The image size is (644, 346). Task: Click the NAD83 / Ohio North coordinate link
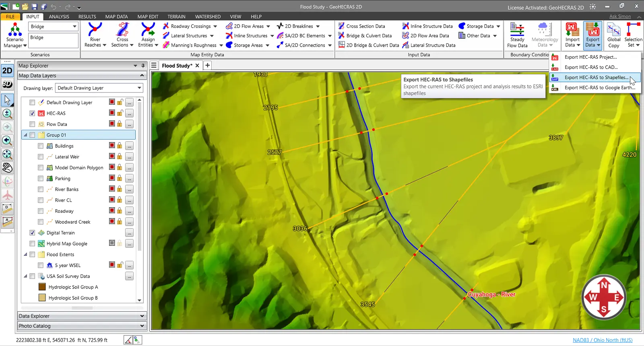coord(602,340)
